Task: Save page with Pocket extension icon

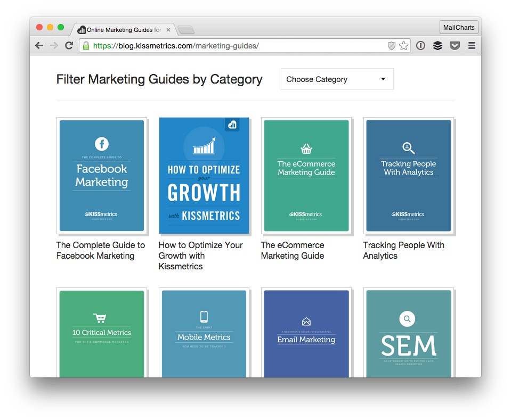Action: click(x=455, y=46)
